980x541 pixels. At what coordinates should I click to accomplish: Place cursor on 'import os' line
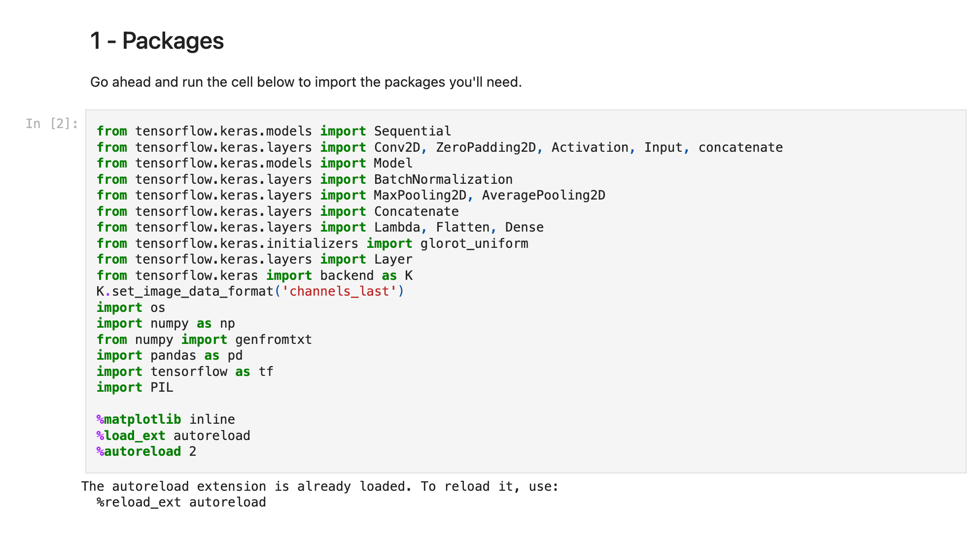point(131,307)
